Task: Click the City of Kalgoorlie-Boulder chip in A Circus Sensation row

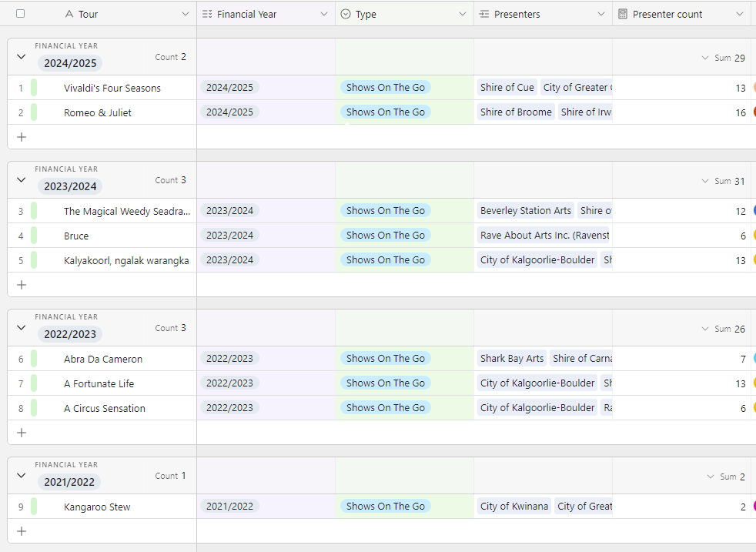Action: 537,407
